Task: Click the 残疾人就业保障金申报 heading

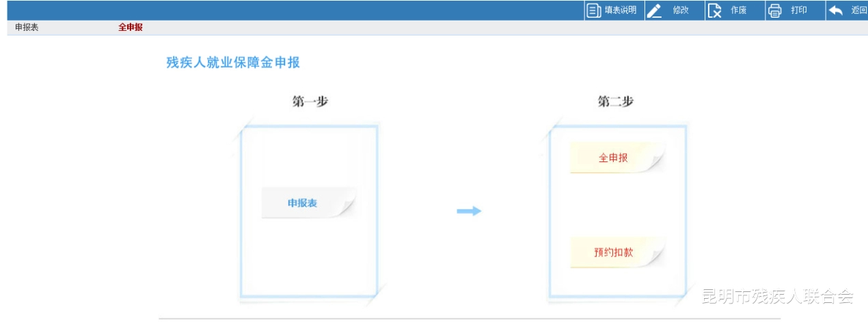Action: [233, 63]
